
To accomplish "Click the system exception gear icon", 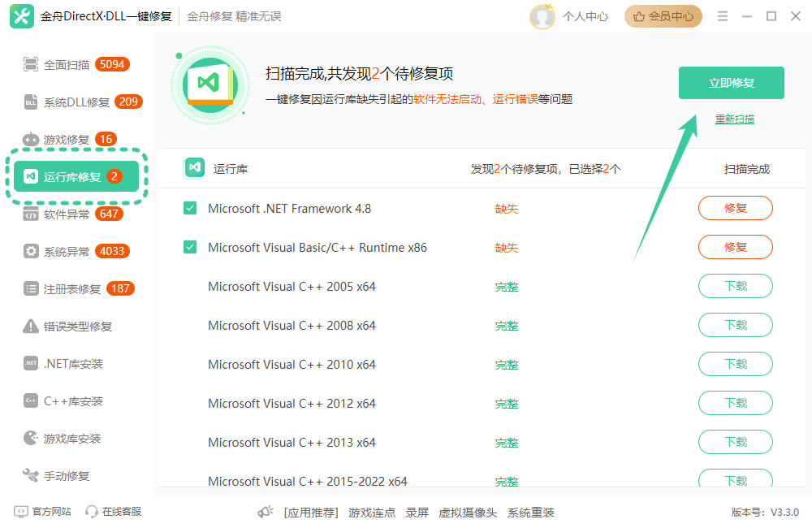I will pyautogui.click(x=31, y=251).
